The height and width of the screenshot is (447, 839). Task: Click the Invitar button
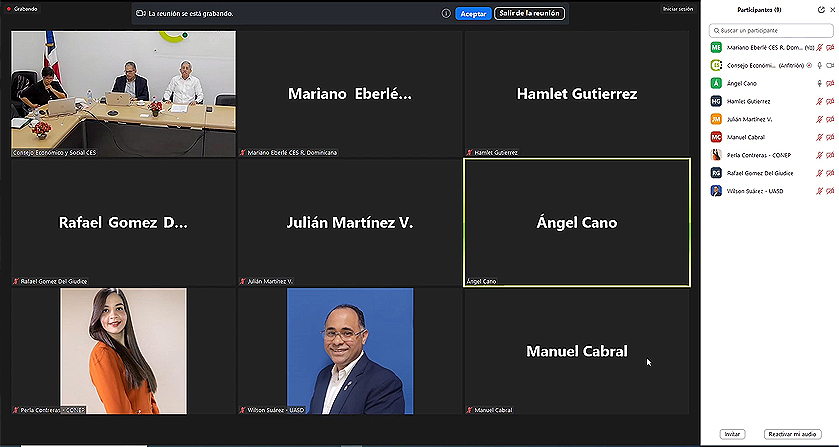732,434
